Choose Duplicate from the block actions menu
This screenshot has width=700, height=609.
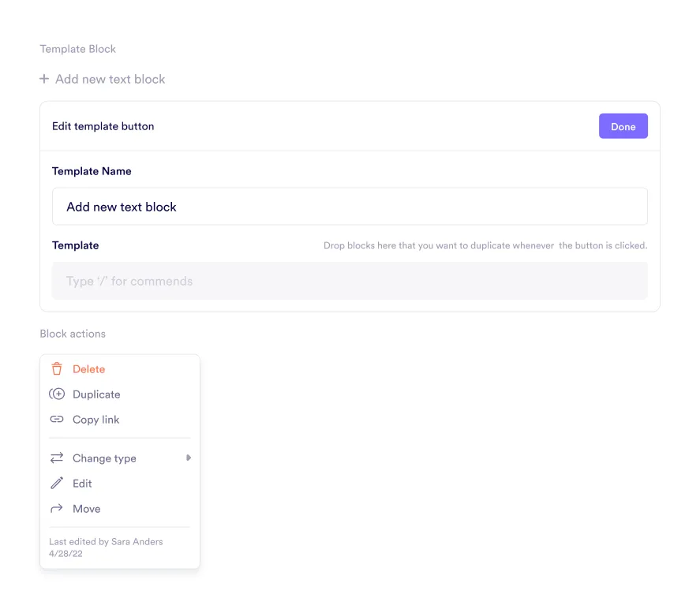(96, 394)
